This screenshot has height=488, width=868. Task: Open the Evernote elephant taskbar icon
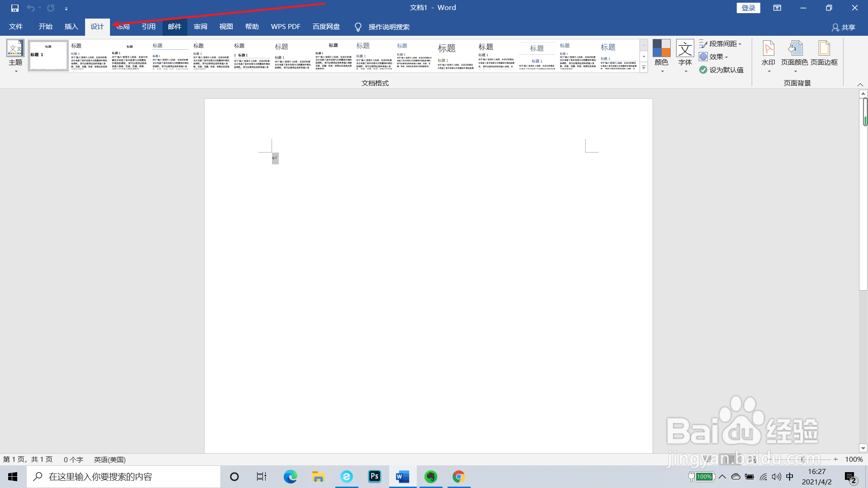tap(431, 477)
